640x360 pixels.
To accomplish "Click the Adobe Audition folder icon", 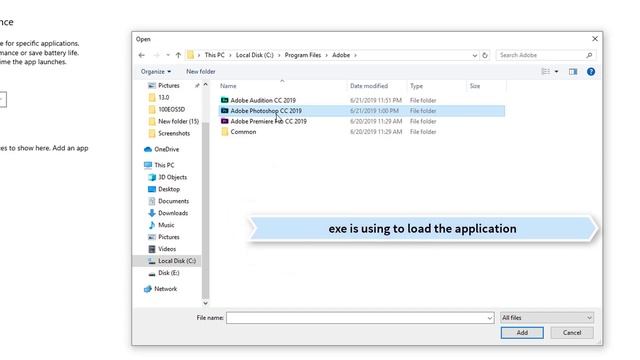I will pyautogui.click(x=224, y=100).
